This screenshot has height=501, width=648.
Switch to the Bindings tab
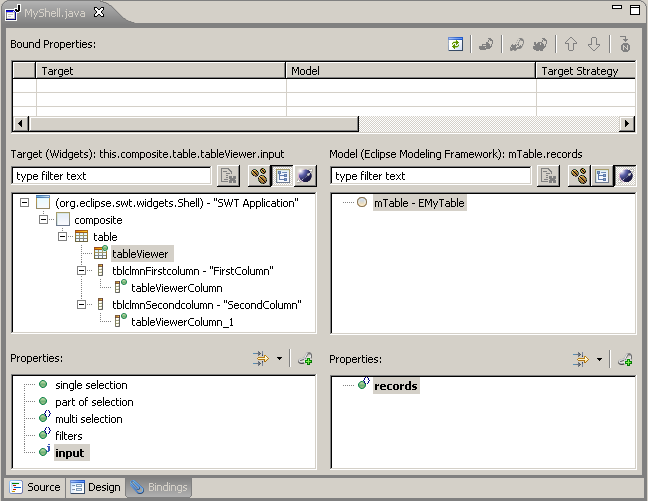pos(159,487)
